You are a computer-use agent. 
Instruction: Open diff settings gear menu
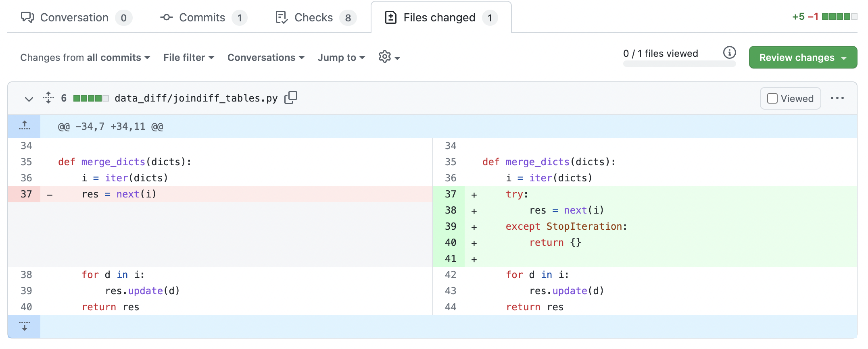(389, 57)
